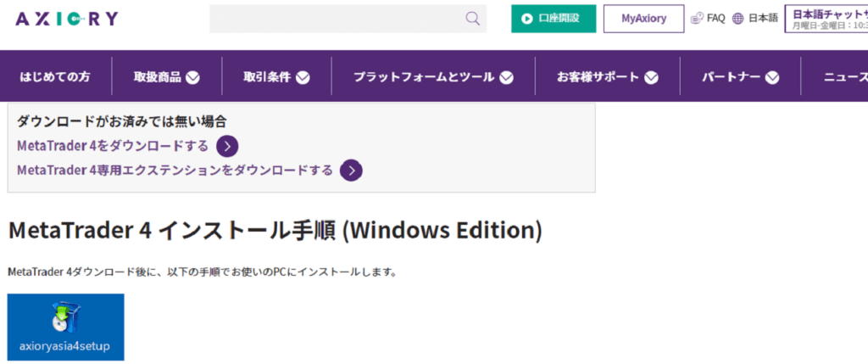This screenshot has height=364, width=868.
Task: Open the 口座開設 account button
Action: [x=554, y=19]
